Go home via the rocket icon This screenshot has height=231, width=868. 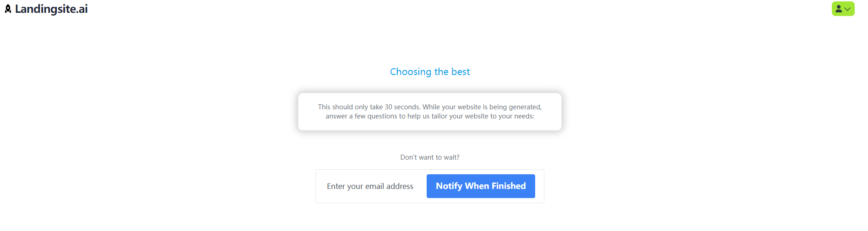pos(8,9)
